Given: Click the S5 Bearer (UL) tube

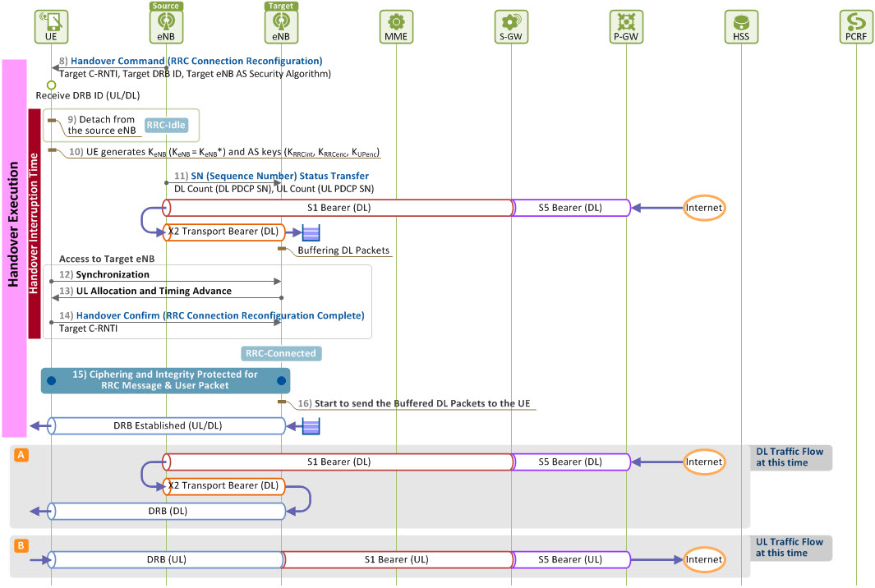Looking at the screenshot, I should [569, 559].
